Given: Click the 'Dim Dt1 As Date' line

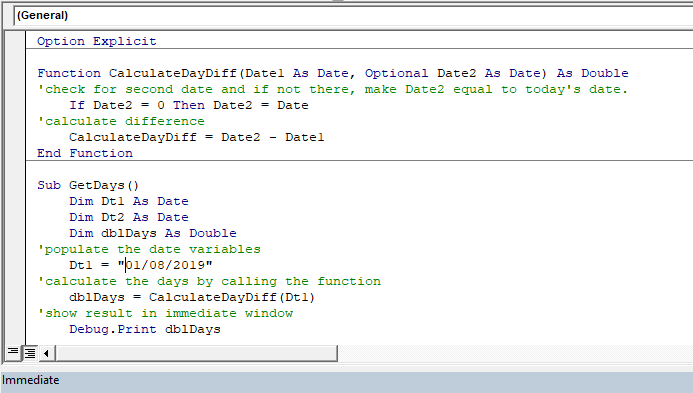Looking at the screenshot, I should pyautogui.click(x=129, y=201).
